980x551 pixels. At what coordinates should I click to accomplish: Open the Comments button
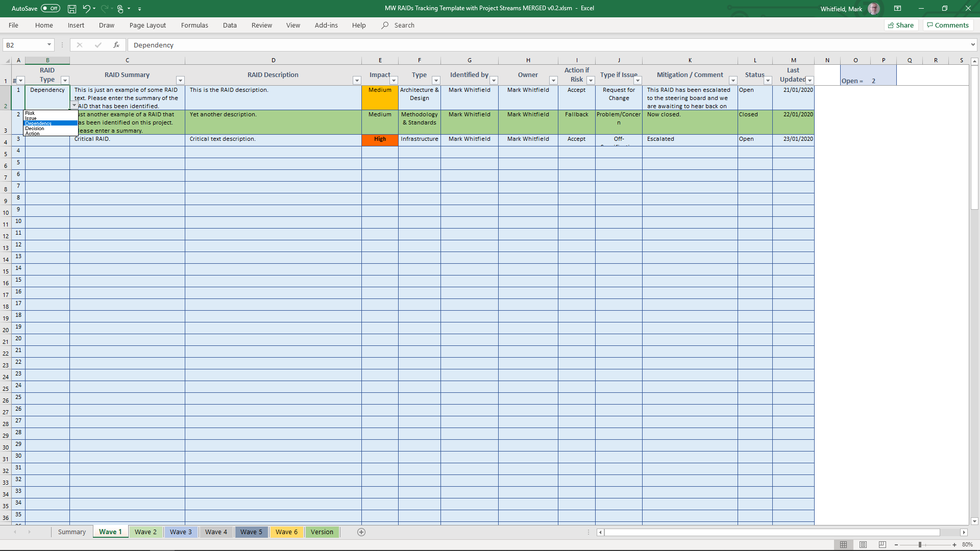coord(948,25)
